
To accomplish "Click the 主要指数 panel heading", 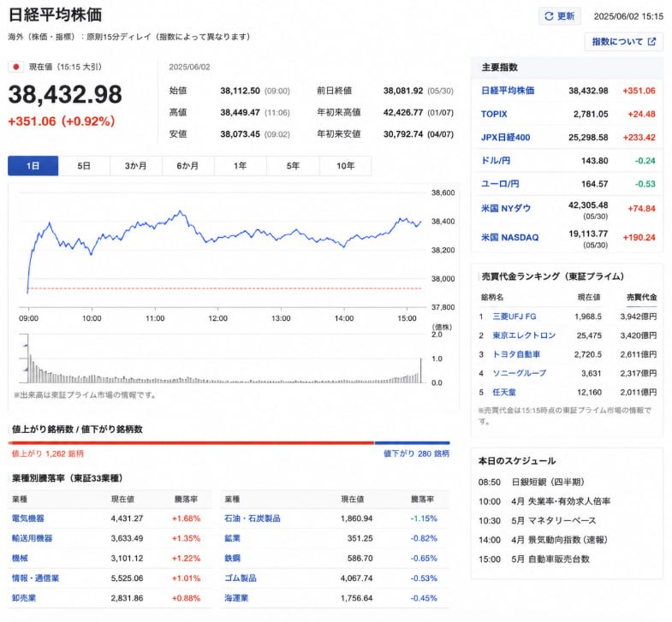I will 500,68.
